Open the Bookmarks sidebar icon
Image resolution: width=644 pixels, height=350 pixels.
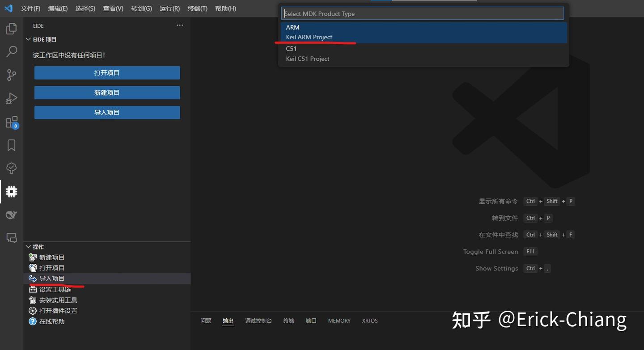point(12,145)
